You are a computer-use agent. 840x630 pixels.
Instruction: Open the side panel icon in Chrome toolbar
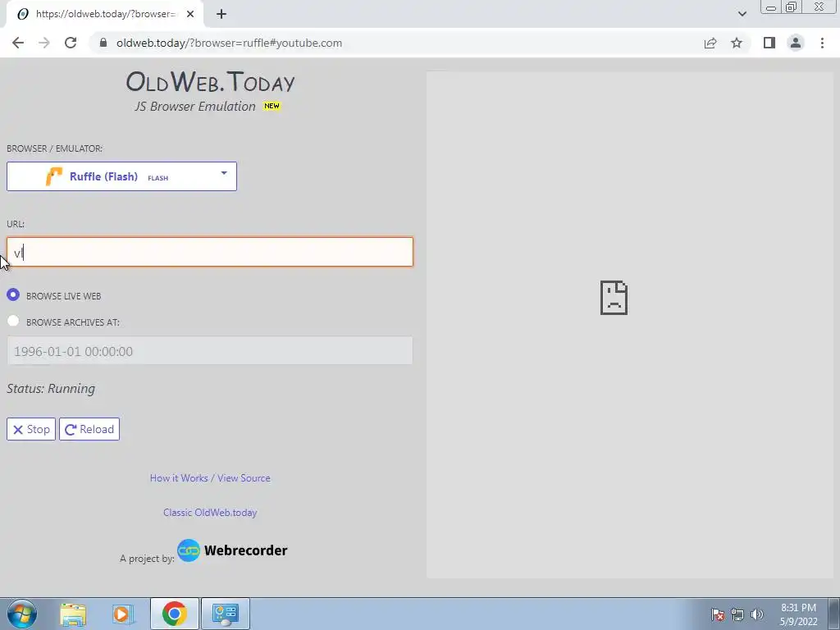(x=769, y=43)
